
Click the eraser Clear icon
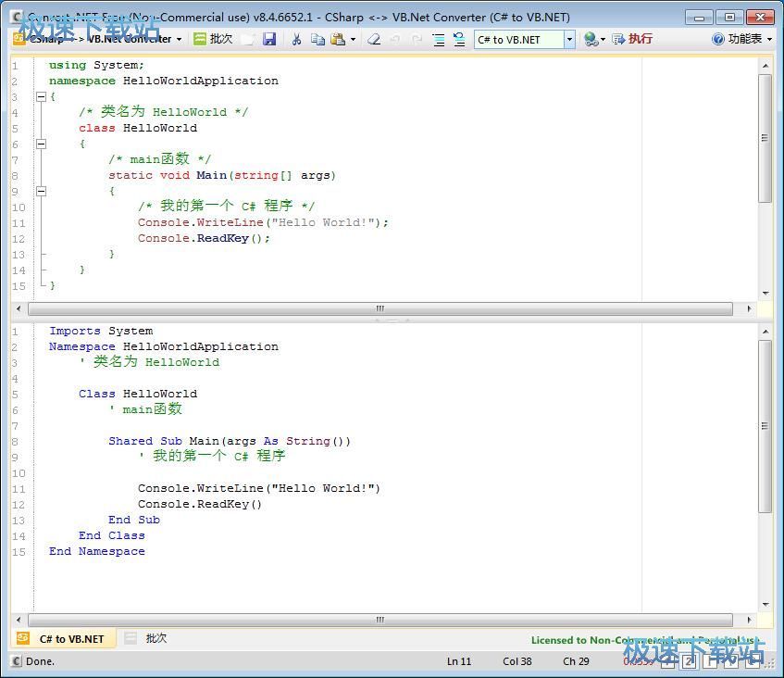coord(374,39)
